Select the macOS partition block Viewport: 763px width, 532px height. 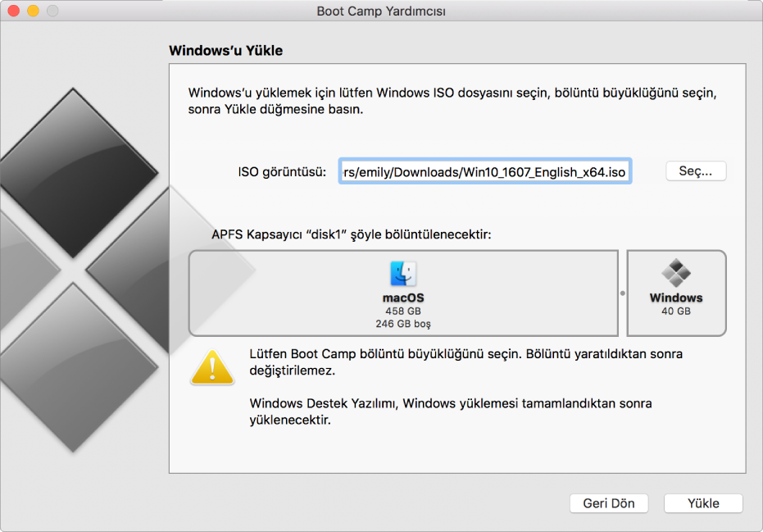(x=403, y=293)
